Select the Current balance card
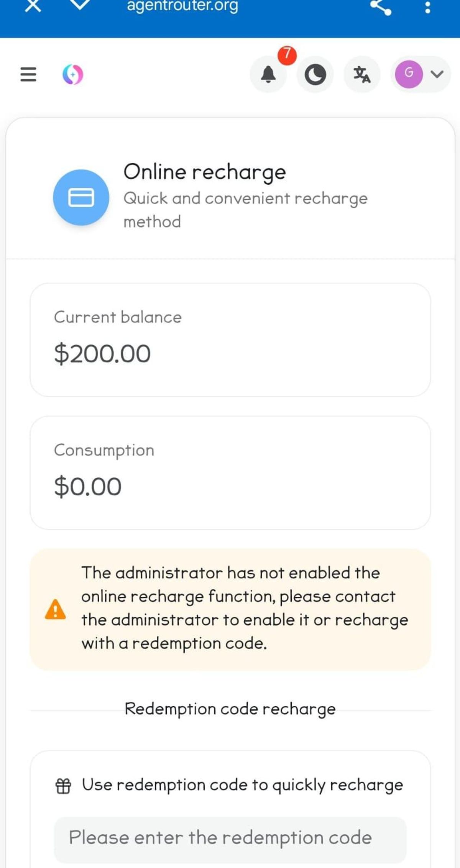 coord(230,340)
